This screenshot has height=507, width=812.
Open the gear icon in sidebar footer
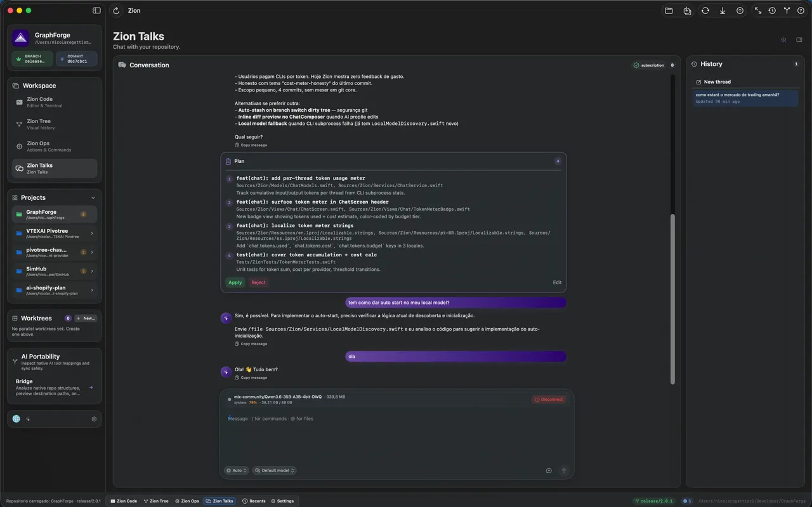click(94, 419)
